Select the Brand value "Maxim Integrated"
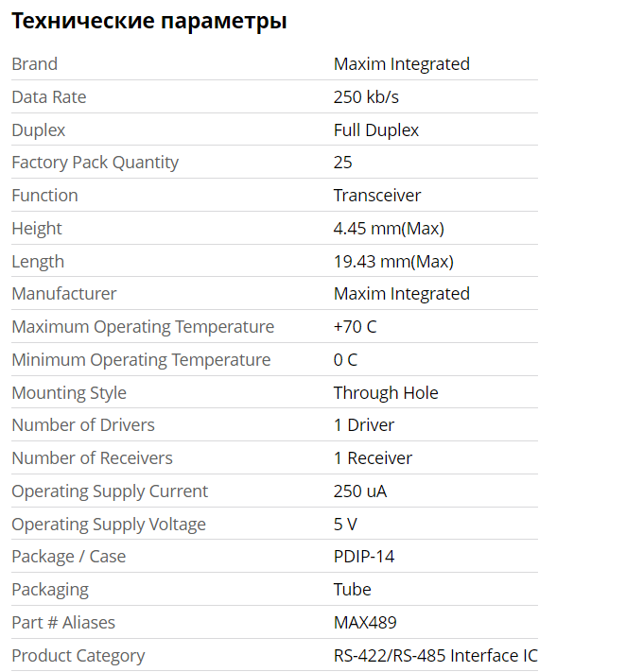The width and height of the screenshot is (626, 672). [x=401, y=64]
